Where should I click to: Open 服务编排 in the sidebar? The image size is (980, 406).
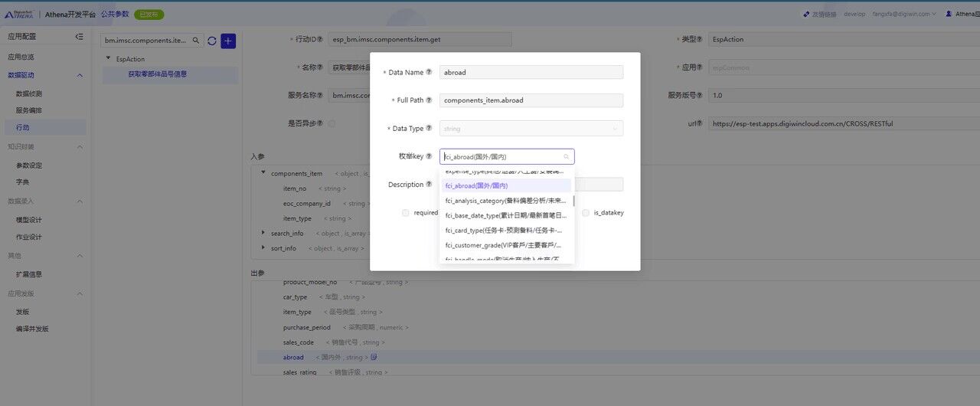pos(29,110)
